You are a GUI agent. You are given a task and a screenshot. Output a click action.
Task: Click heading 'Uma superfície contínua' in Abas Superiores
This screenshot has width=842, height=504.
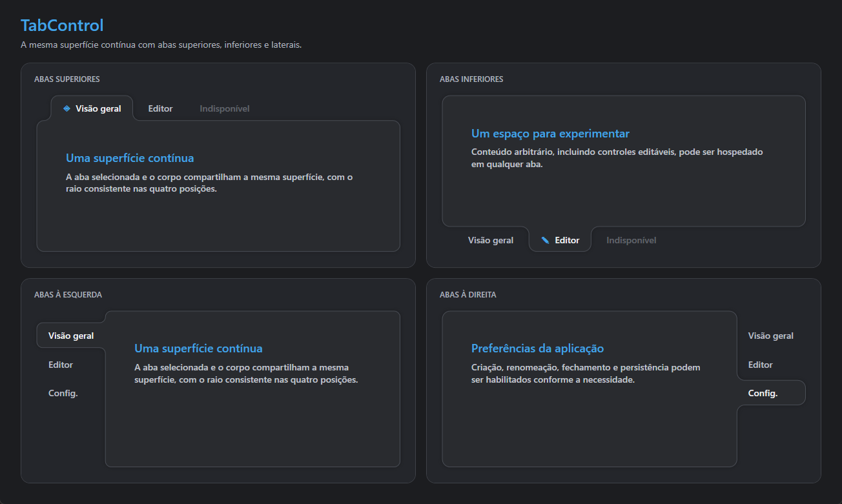point(130,158)
